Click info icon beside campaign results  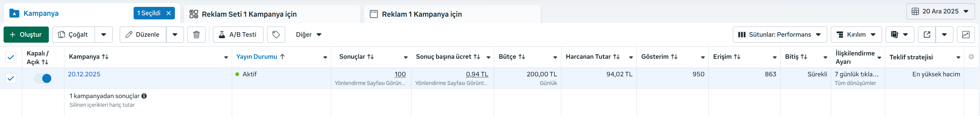[144, 96]
